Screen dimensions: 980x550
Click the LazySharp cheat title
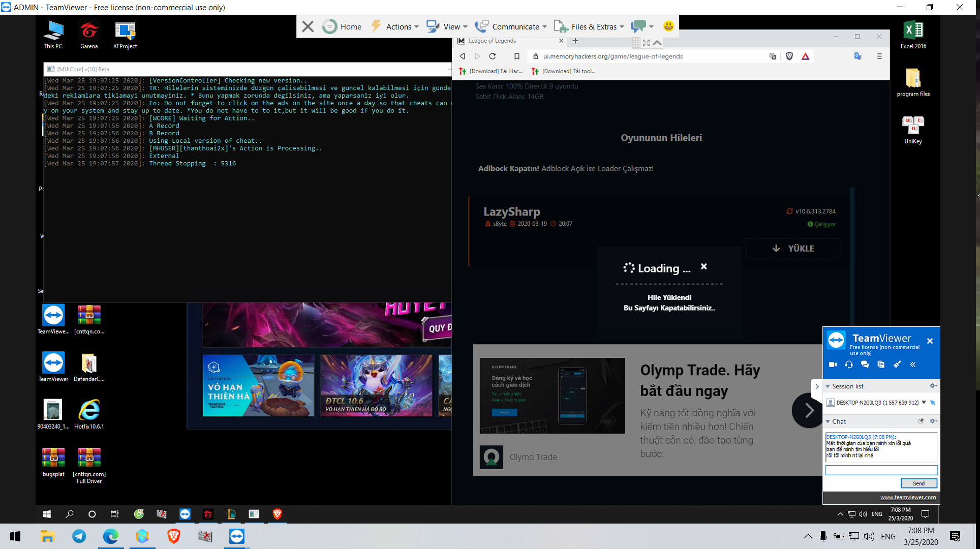[x=511, y=211]
